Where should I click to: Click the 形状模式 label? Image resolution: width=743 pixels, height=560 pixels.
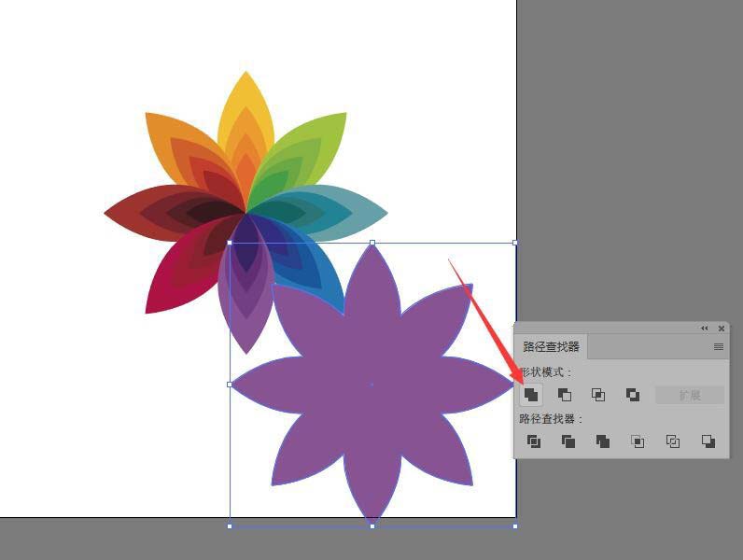click(x=545, y=372)
